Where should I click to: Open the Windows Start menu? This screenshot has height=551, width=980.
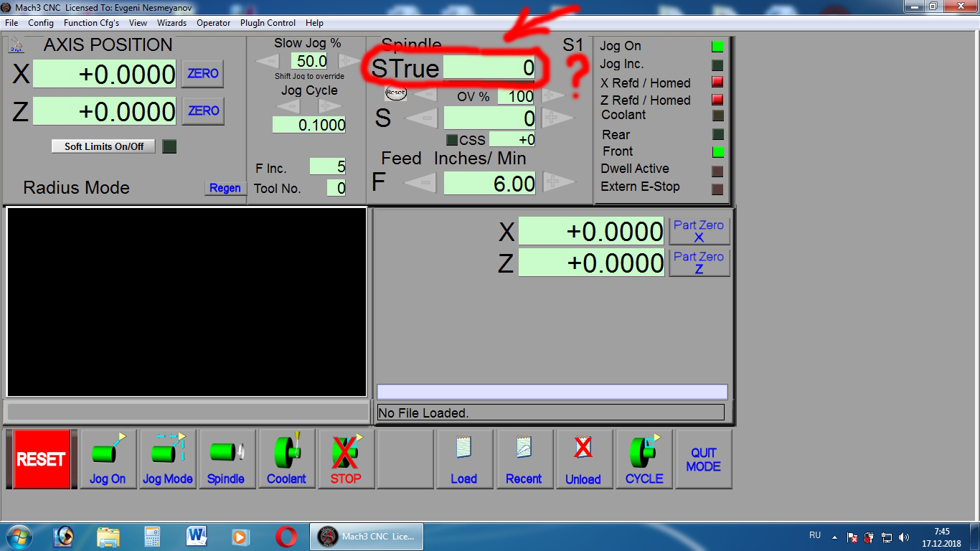coord(18,536)
